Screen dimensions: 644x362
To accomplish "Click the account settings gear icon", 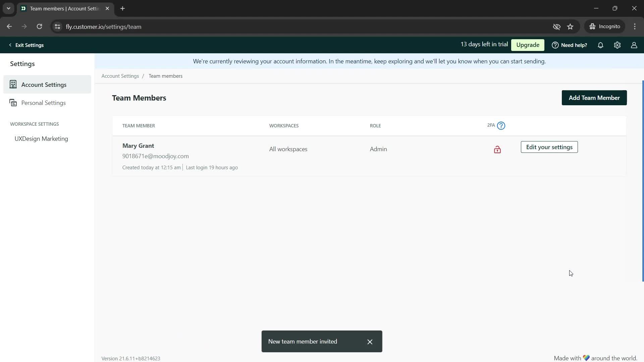I will pyautogui.click(x=618, y=45).
